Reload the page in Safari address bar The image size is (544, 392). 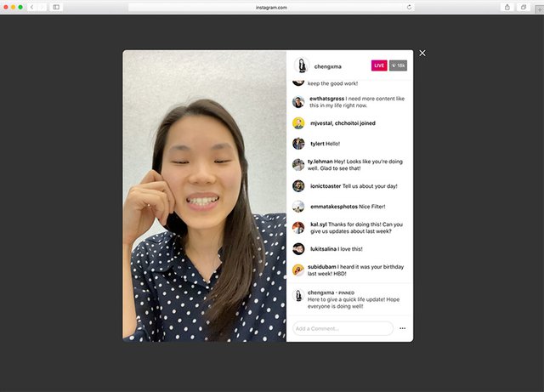coord(410,7)
